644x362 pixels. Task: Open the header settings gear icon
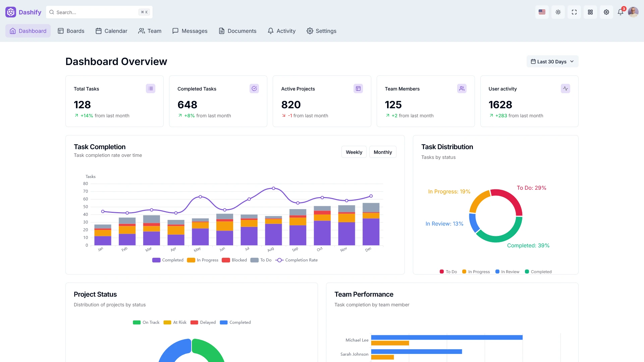[x=606, y=12]
